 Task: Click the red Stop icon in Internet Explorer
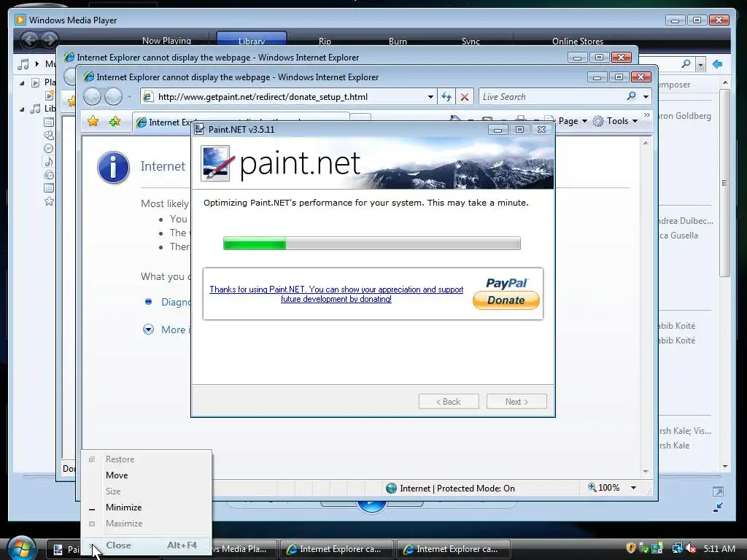[465, 97]
